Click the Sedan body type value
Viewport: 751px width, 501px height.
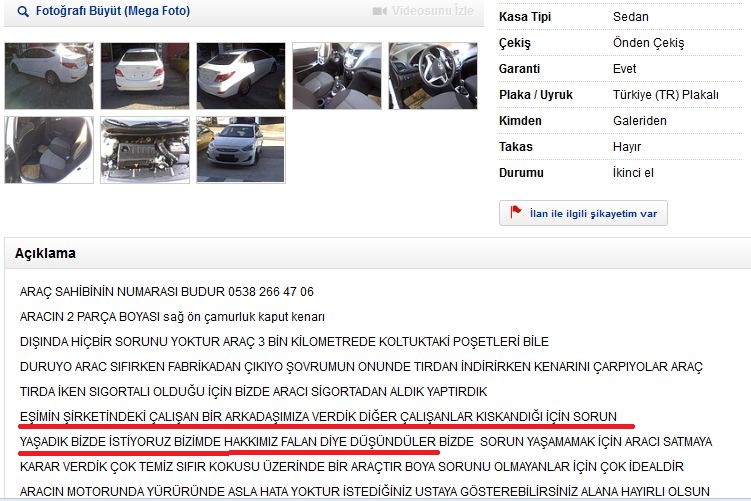[x=631, y=17]
